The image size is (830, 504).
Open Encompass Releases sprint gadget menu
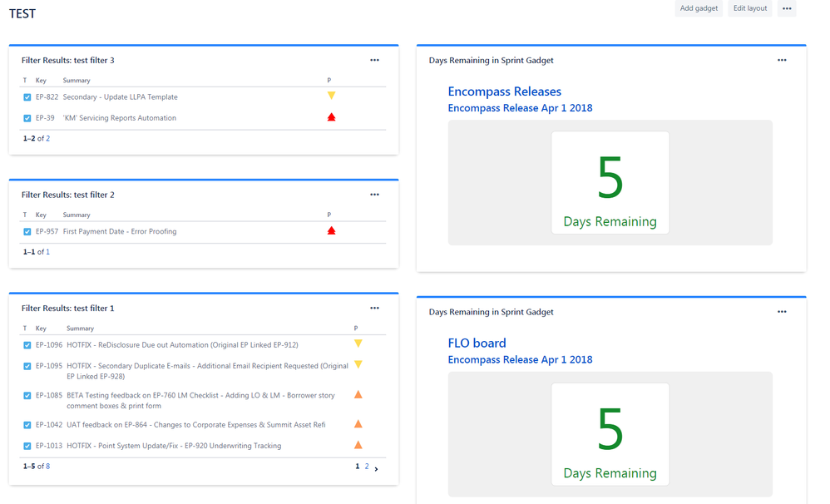point(782,61)
